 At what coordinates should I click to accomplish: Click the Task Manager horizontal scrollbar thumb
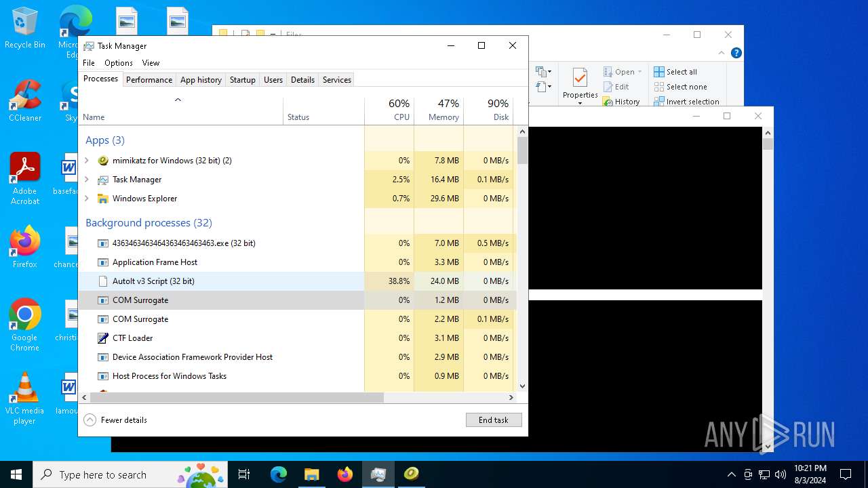[237, 398]
